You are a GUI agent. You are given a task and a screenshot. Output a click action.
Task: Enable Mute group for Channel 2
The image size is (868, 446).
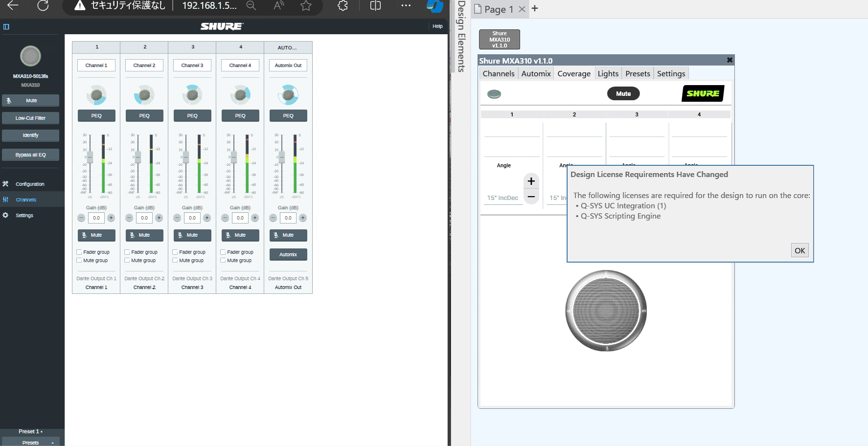point(127,260)
